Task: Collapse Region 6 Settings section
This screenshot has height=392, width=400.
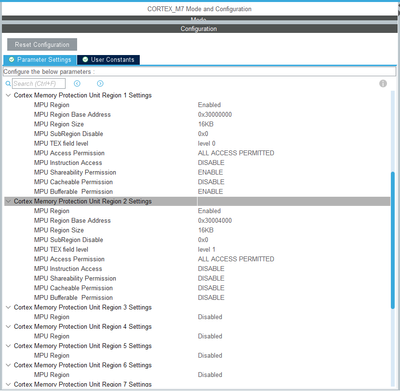Action: tap(8, 365)
